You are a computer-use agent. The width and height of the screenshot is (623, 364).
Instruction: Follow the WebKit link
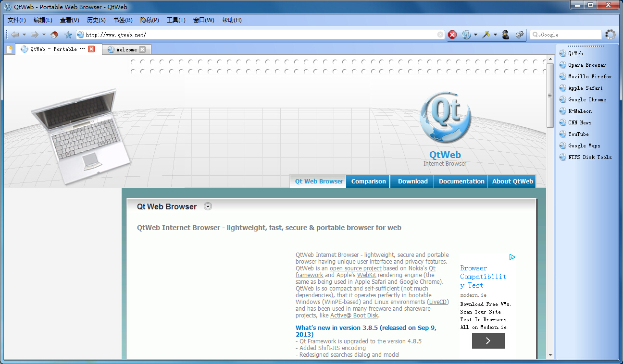point(366,275)
